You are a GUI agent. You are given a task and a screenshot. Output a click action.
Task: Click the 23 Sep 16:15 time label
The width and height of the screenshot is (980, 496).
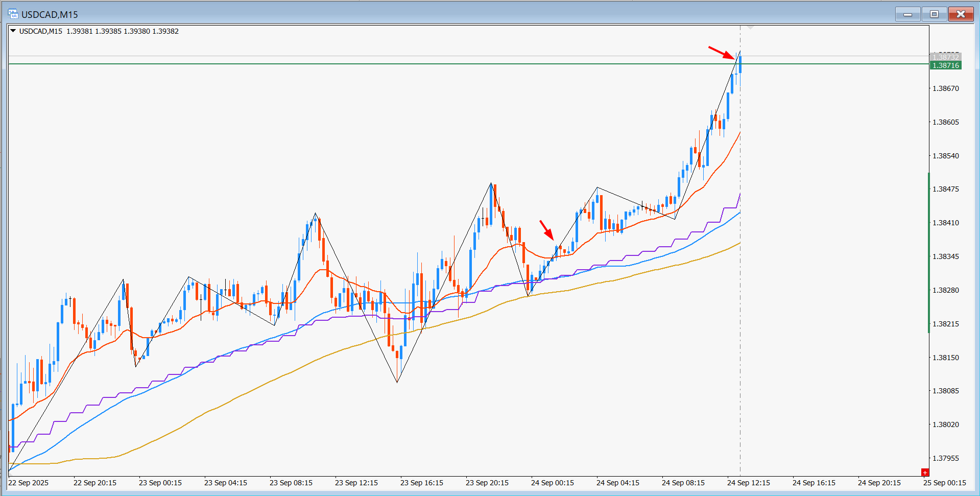point(422,483)
